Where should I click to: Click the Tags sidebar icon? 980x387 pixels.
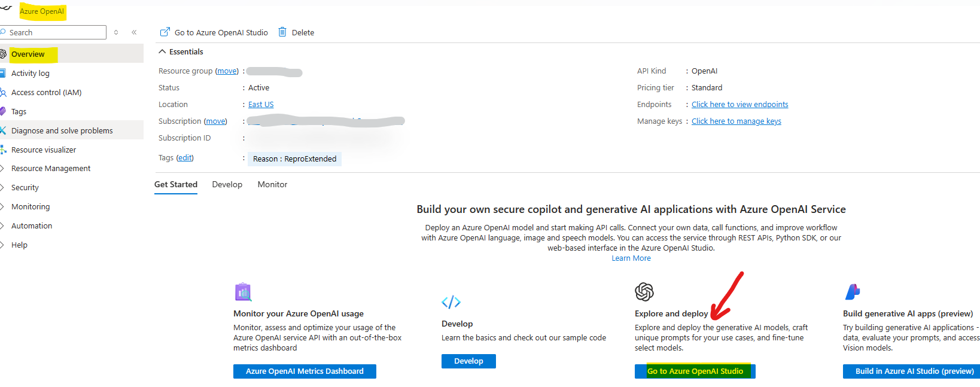pos(3,111)
